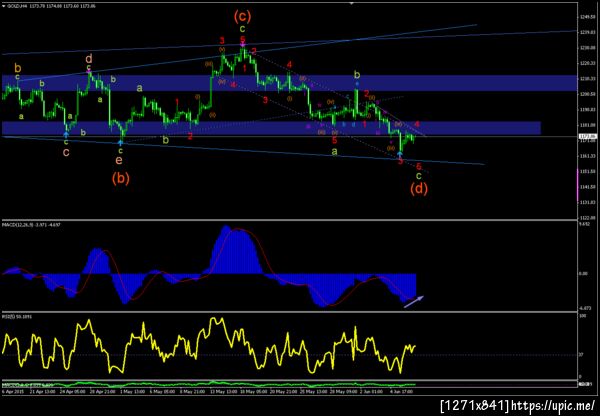Click the blue up arrow at the 24 Apr low
The height and width of the screenshot is (416, 600).
point(66,134)
